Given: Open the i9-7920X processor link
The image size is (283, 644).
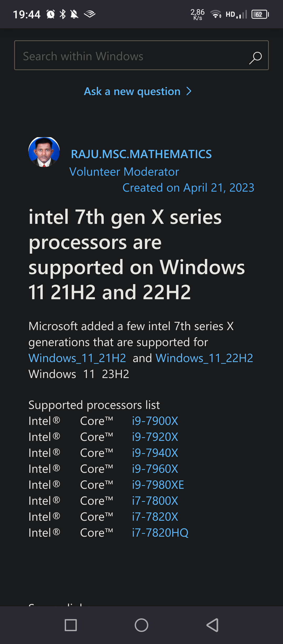Looking at the screenshot, I should point(155,437).
